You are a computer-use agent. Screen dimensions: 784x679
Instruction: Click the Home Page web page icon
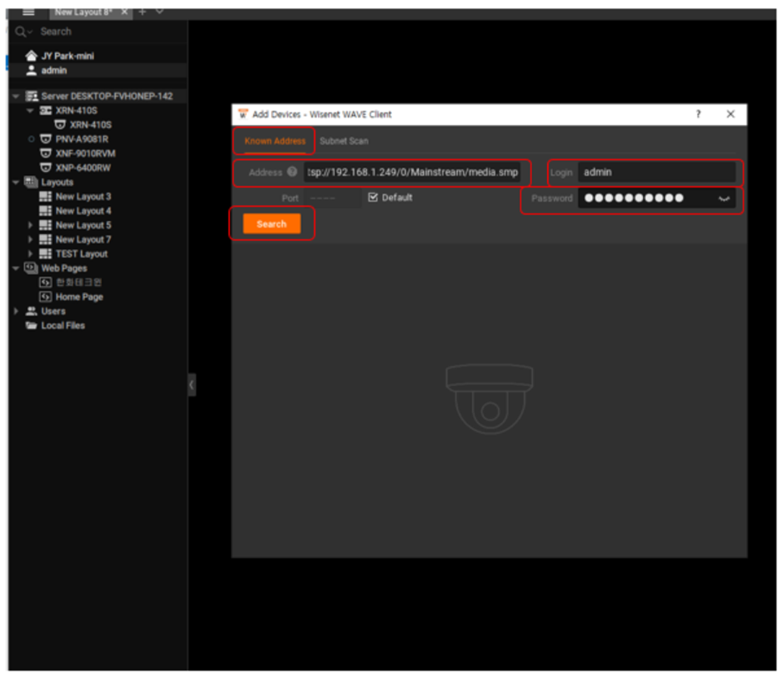point(46,297)
